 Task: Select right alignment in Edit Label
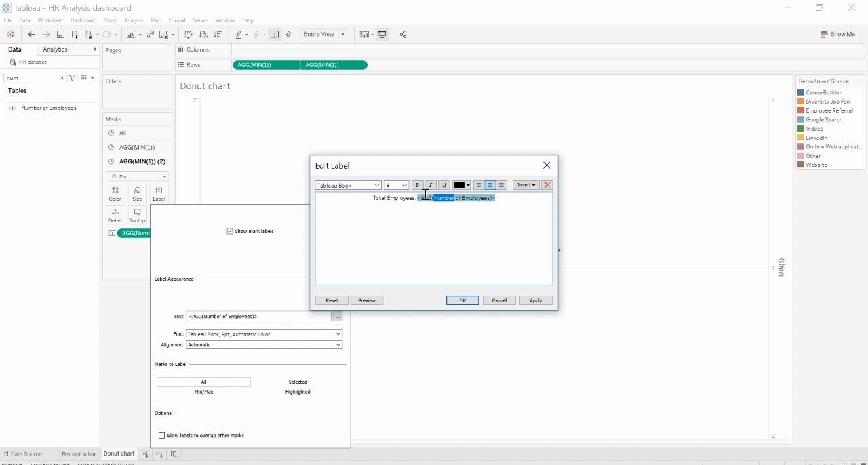click(502, 185)
